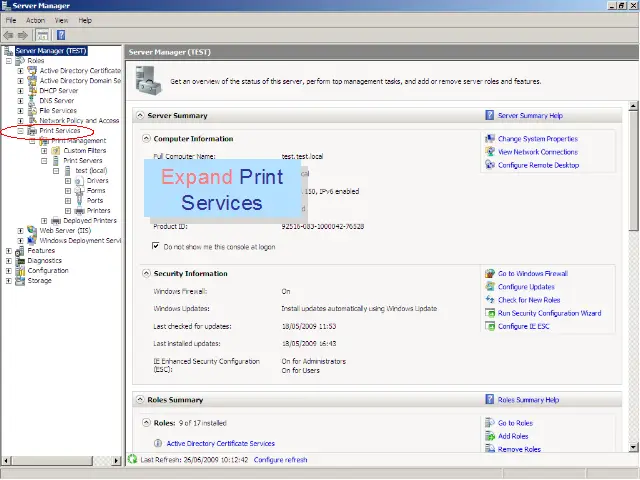Click the Add Roles icon

[490, 436]
